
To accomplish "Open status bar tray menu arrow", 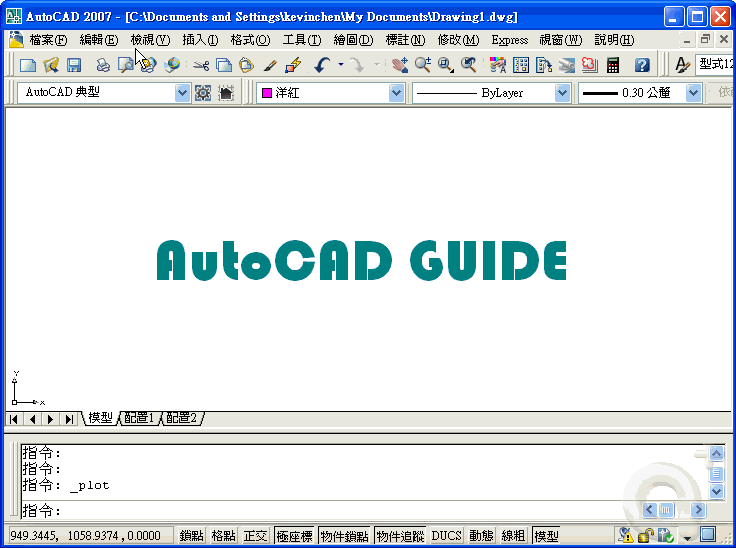I will pos(687,537).
